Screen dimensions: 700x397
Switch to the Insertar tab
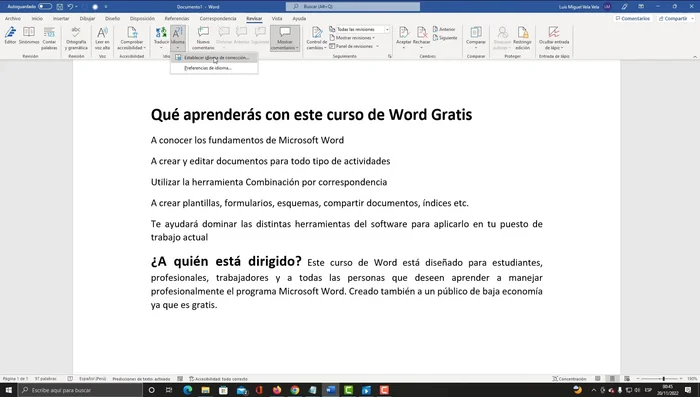(x=61, y=19)
